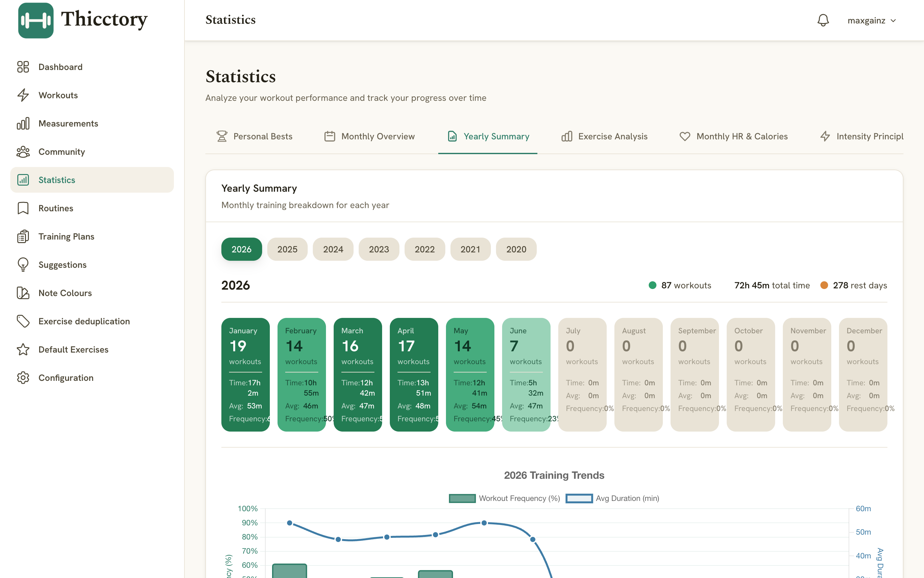Open Monthly HR & Calories tab
The image size is (924, 578).
point(733,136)
